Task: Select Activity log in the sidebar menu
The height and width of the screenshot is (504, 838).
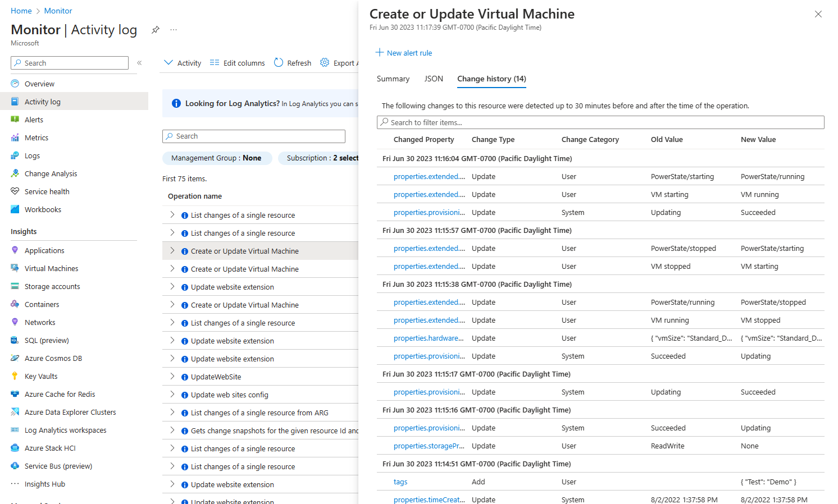Action: [74, 102]
